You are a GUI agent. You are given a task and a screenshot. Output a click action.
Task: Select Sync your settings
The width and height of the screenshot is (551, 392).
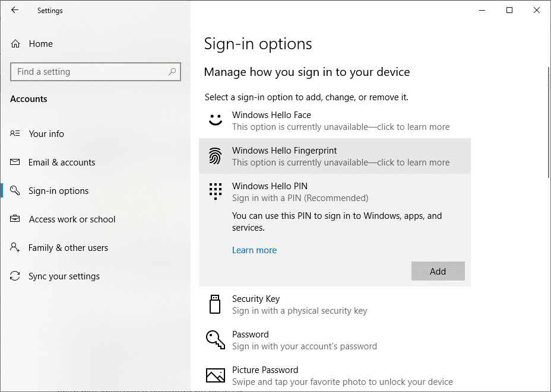coord(64,276)
